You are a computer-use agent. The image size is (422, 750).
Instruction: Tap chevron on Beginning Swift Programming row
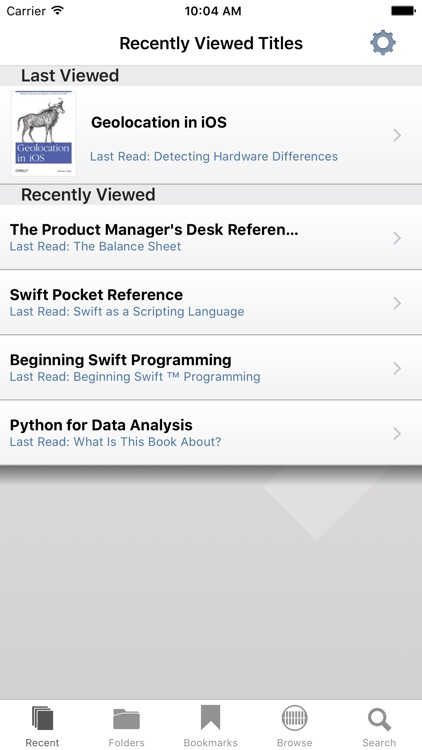tap(397, 368)
